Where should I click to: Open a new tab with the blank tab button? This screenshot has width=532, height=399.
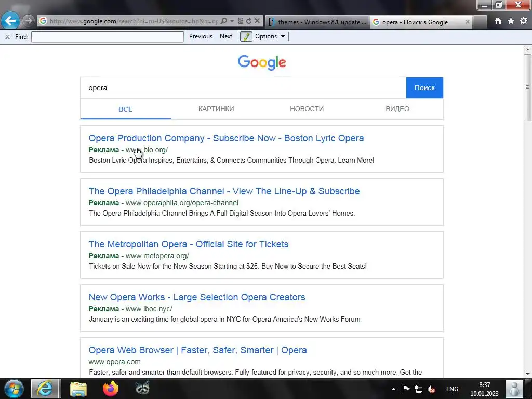[480, 22]
